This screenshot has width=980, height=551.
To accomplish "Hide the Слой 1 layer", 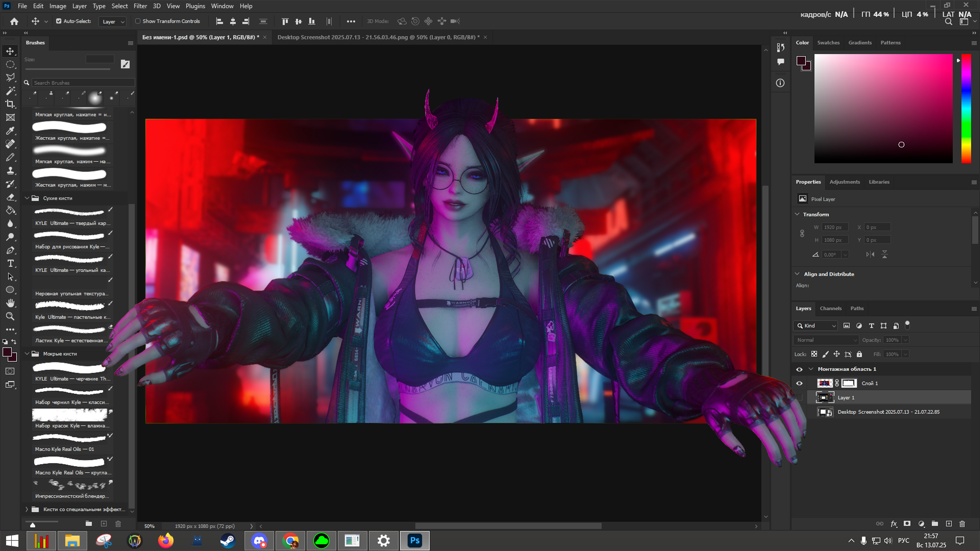I will [x=799, y=383].
